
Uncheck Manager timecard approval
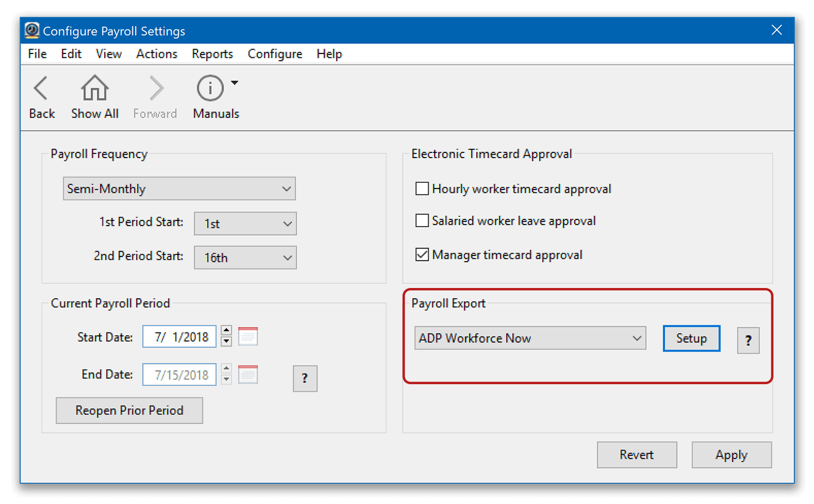pos(422,255)
